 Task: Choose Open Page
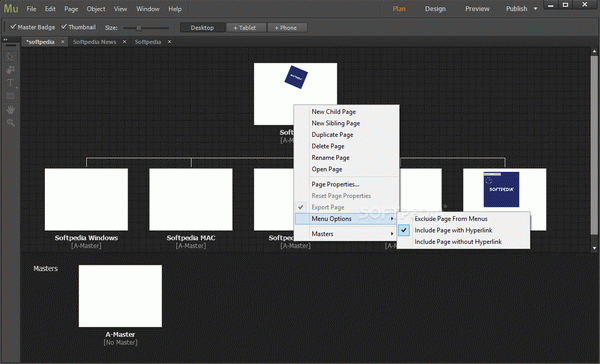pos(346,169)
